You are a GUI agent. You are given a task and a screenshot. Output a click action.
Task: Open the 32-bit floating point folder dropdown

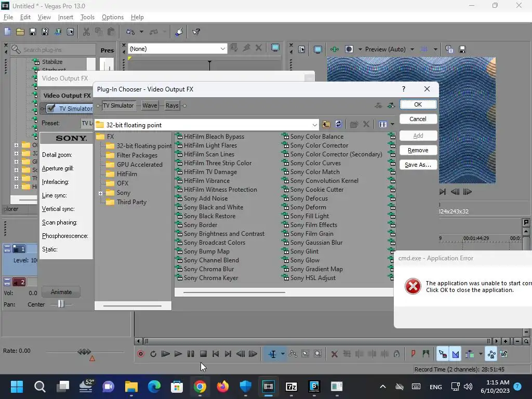tap(314, 125)
